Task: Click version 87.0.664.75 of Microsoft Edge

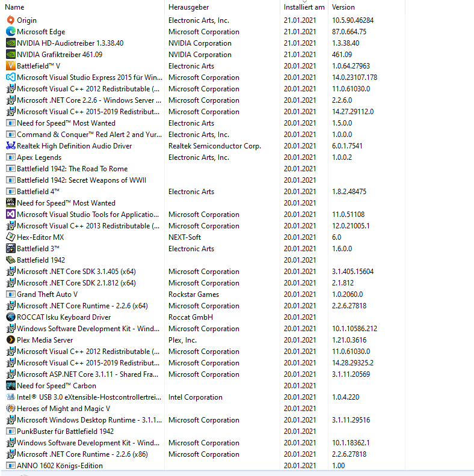Action: (349, 32)
